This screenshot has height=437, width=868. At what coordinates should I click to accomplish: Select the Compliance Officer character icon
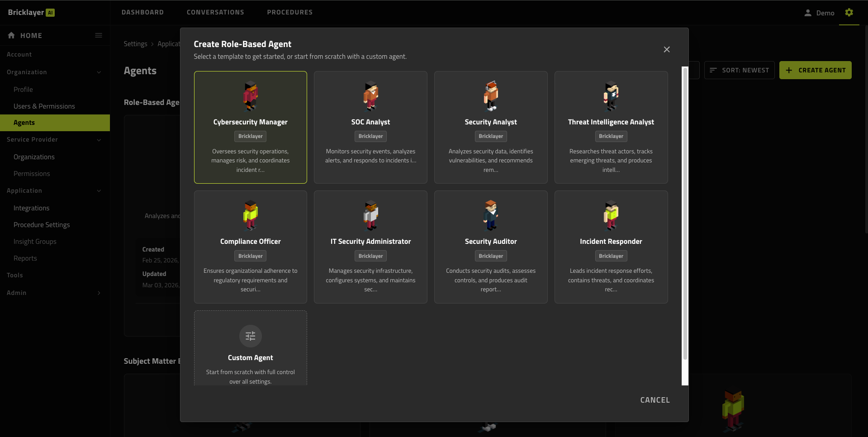click(250, 215)
